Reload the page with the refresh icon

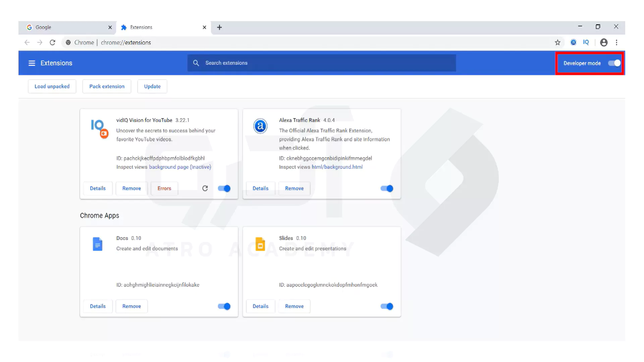[52, 43]
